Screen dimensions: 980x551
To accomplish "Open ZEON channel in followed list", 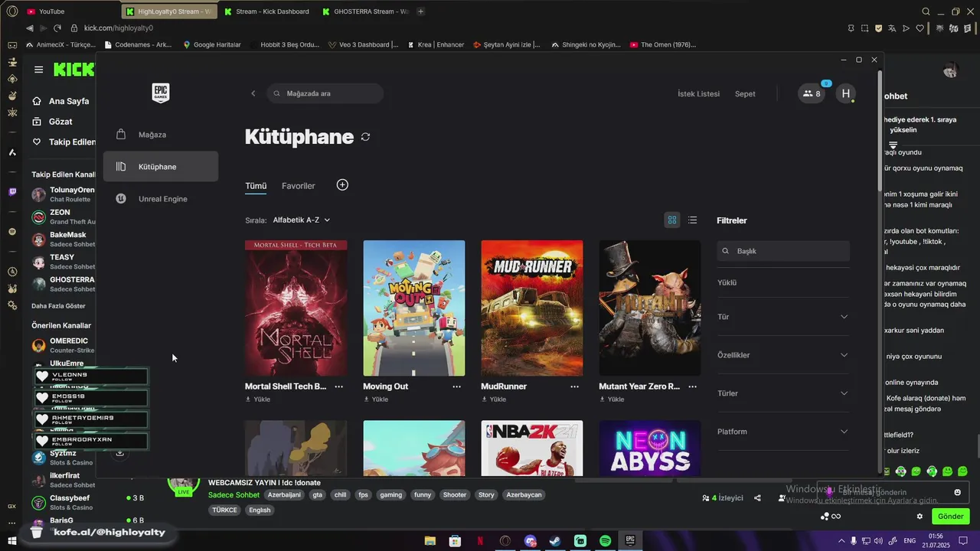I will coord(63,217).
